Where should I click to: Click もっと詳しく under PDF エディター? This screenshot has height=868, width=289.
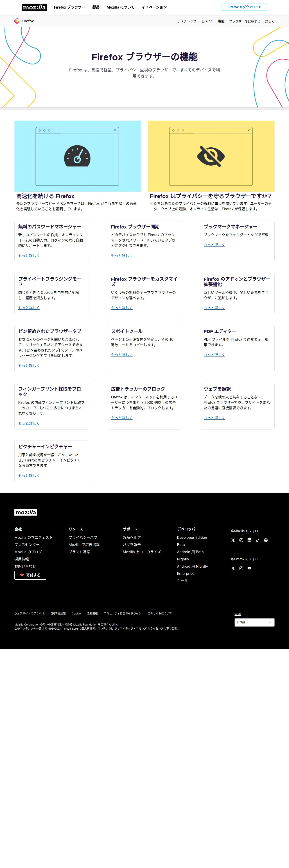[x=214, y=355]
